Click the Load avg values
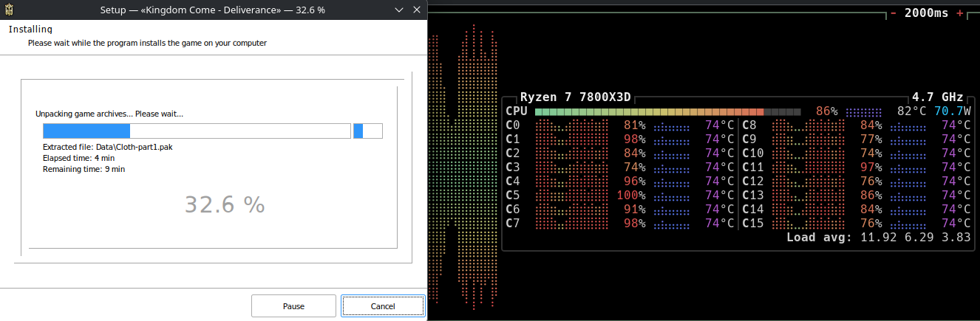Image resolution: width=980 pixels, height=321 pixels. click(915, 238)
